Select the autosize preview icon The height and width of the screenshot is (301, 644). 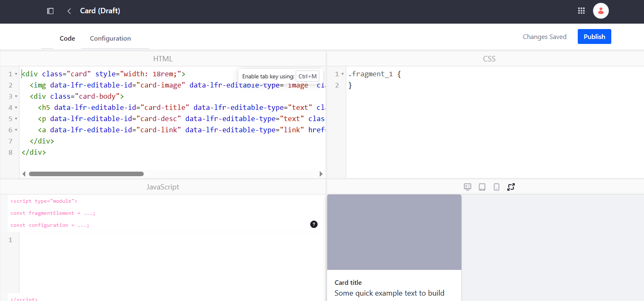point(511,187)
